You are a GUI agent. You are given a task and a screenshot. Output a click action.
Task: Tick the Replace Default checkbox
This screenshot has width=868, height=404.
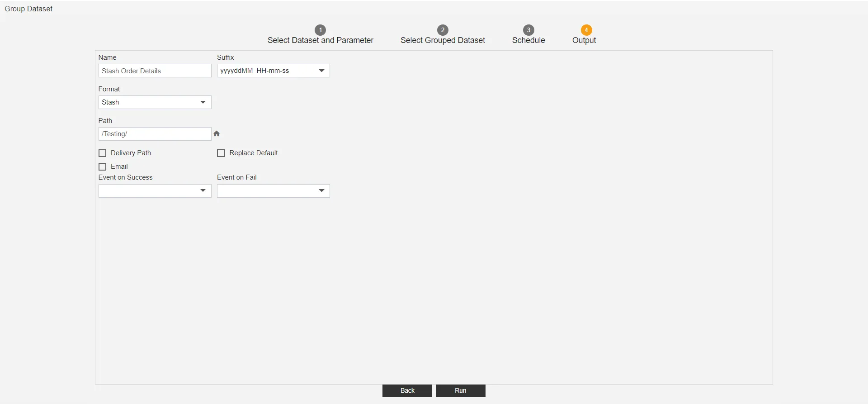point(221,153)
